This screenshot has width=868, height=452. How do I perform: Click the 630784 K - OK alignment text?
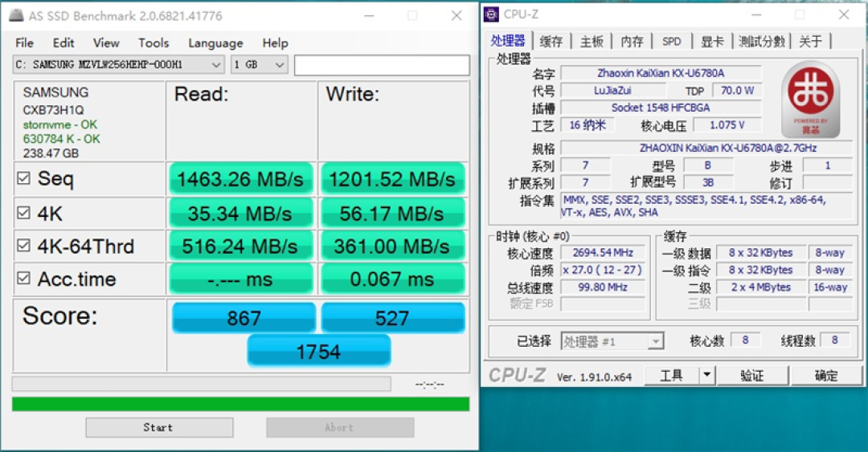point(61,139)
